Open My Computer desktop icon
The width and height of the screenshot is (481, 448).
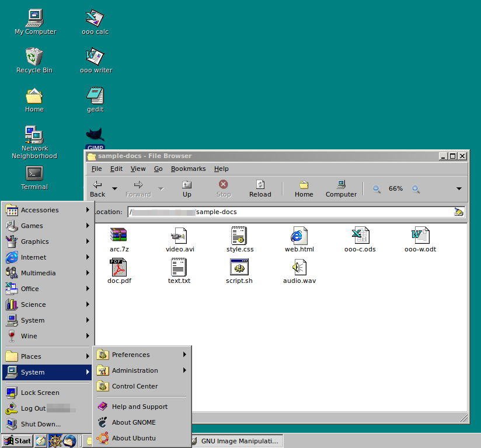click(x=35, y=22)
